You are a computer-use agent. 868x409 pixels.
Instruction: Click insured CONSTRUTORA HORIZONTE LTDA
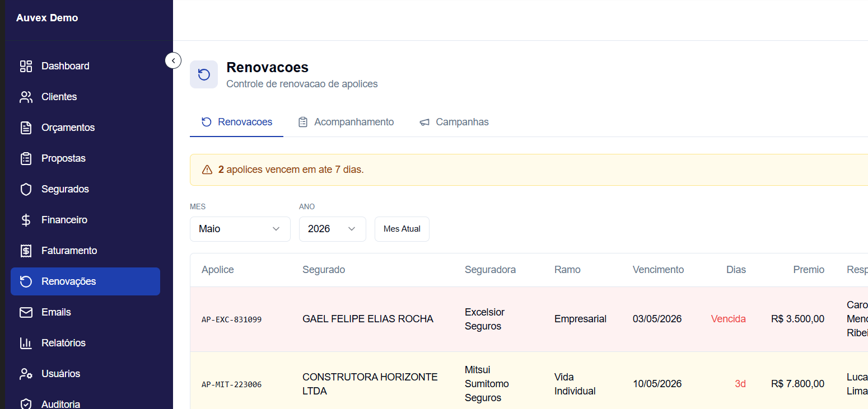point(370,384)
